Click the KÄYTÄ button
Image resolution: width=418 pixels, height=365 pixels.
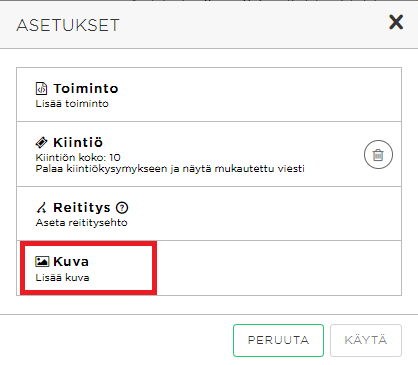(366, 340)
